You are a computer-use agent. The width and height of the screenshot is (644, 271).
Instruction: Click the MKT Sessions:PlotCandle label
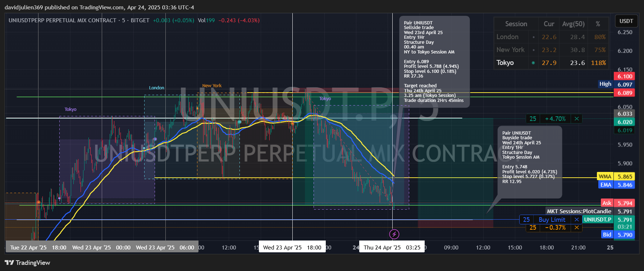coord(579,211)
